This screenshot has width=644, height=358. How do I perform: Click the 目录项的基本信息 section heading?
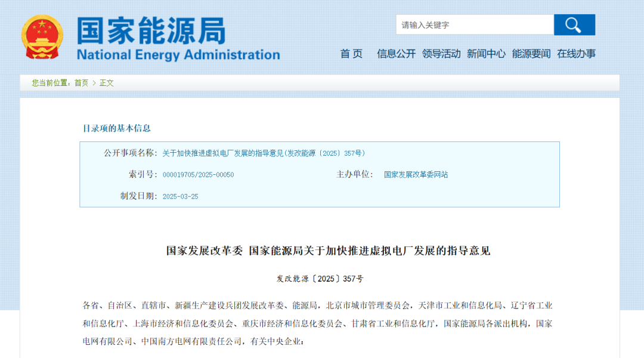(116, 128)
